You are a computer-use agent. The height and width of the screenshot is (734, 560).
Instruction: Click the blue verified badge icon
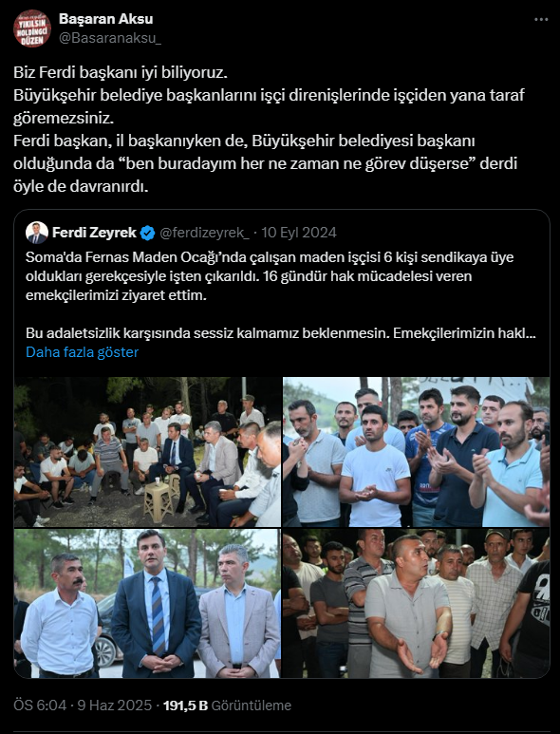point(148,233)
